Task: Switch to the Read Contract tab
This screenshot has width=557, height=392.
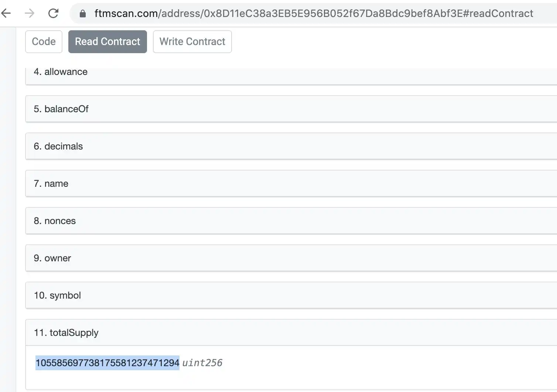Action: click(x=107, y=42)
